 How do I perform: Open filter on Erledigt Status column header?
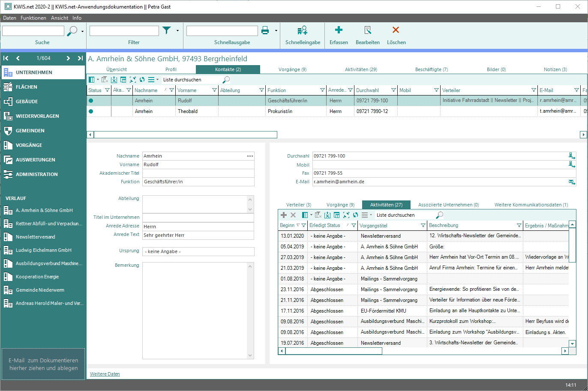[354, 225]
